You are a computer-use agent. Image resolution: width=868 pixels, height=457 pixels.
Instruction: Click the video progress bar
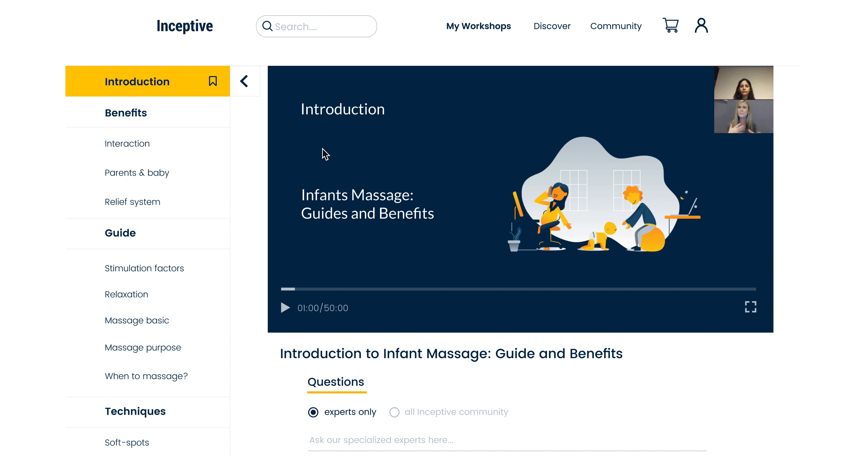click(x=518, y=289)
